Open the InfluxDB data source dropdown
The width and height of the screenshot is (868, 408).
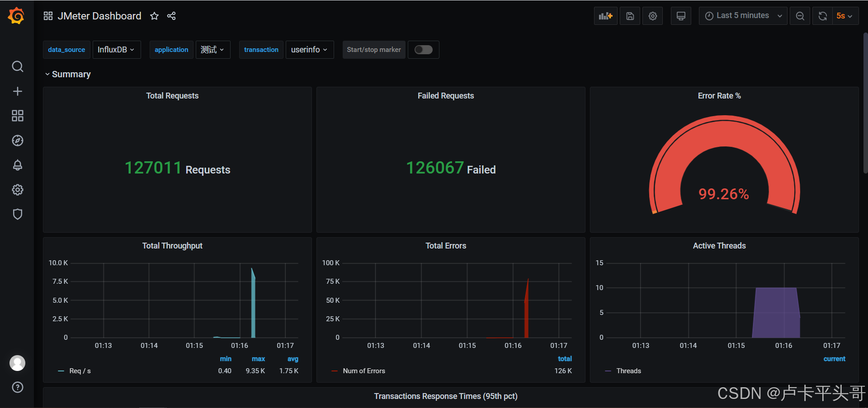[116, 50]
